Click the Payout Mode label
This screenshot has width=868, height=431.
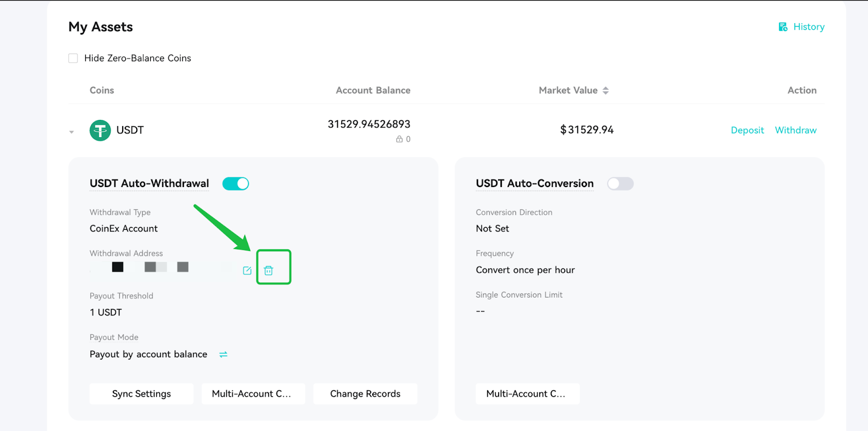pyautogui.click(x=114, y=337)
